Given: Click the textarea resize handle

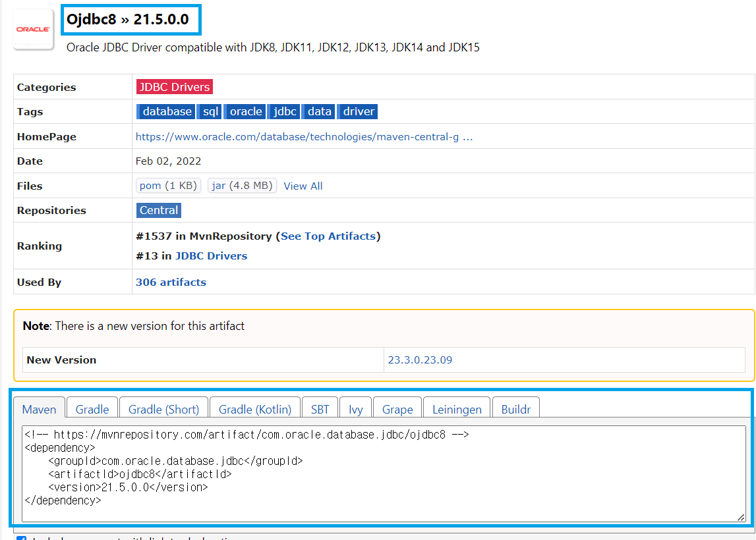Looking at the screenshot, I should 741,518.
